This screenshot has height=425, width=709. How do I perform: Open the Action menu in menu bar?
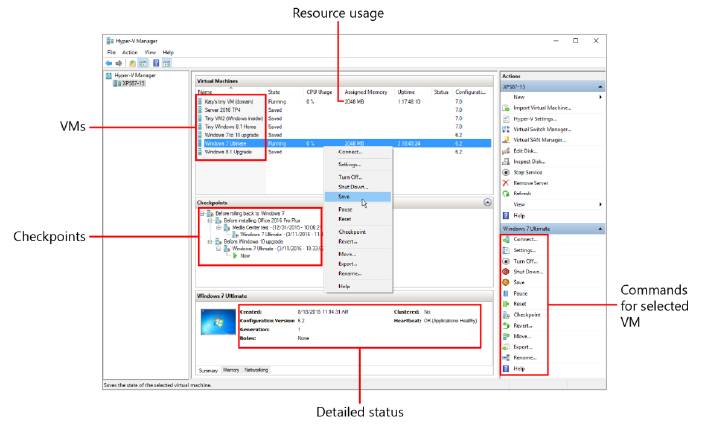pyautogui.click(x=130, y=51)
